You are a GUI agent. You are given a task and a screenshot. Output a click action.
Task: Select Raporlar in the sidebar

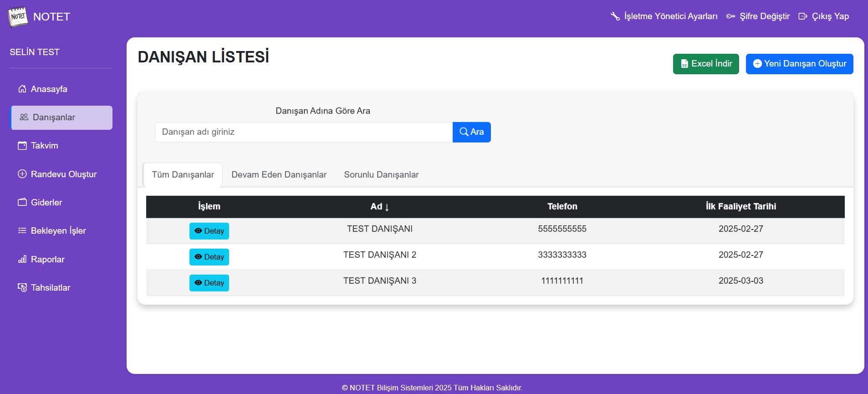click(61, 259)
